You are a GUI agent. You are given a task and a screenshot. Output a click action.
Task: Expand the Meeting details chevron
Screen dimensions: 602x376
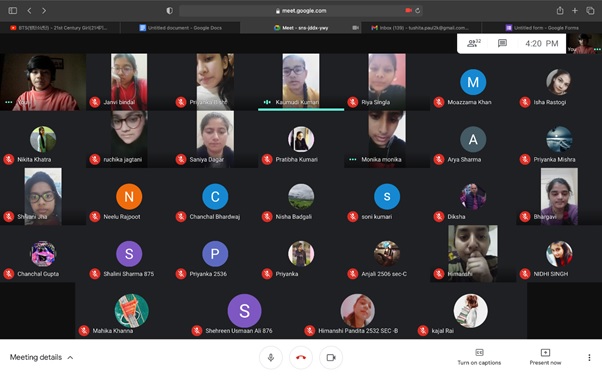pos(70,358)
